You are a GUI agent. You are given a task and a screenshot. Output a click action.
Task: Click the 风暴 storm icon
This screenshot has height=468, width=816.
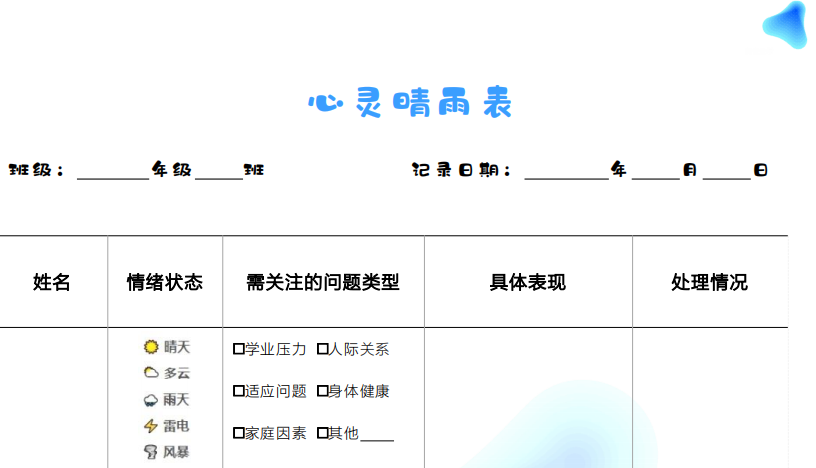[x=151, y=452]
